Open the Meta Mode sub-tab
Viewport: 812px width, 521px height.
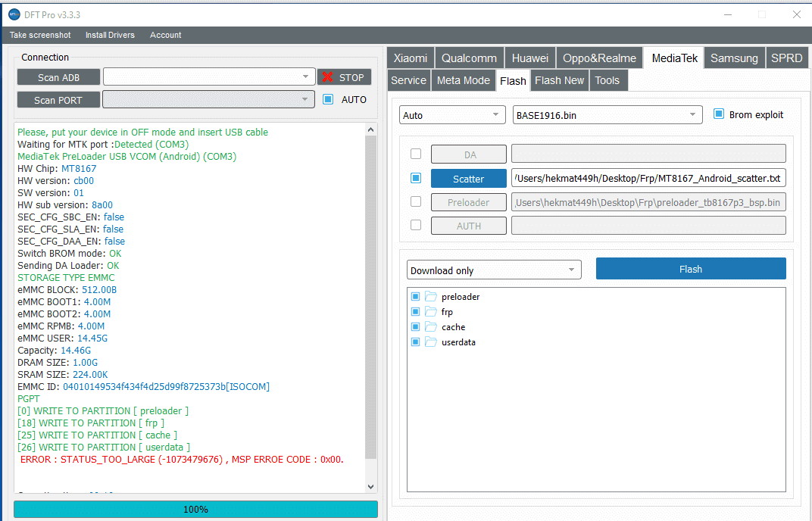(463, 80)
